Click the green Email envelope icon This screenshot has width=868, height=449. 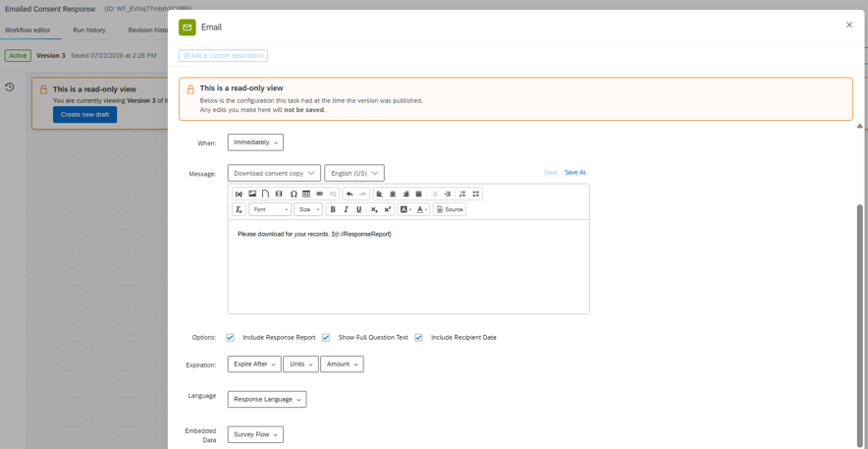[x=188, y=27]
